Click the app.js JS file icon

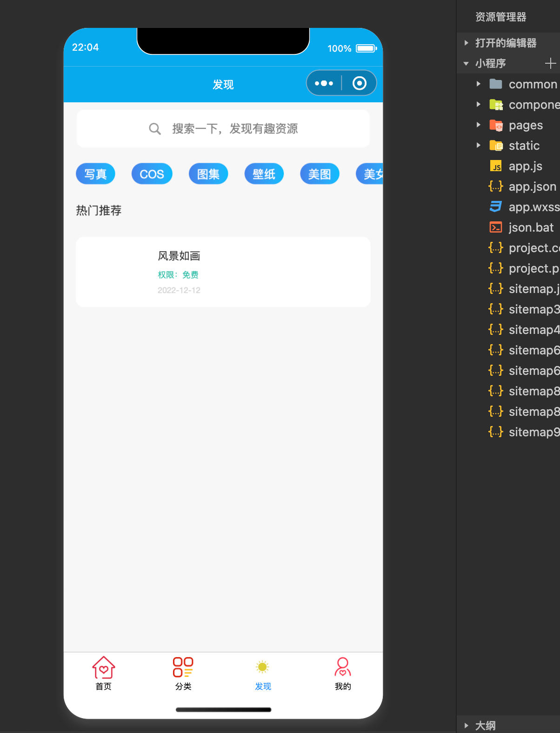(496, 166)
